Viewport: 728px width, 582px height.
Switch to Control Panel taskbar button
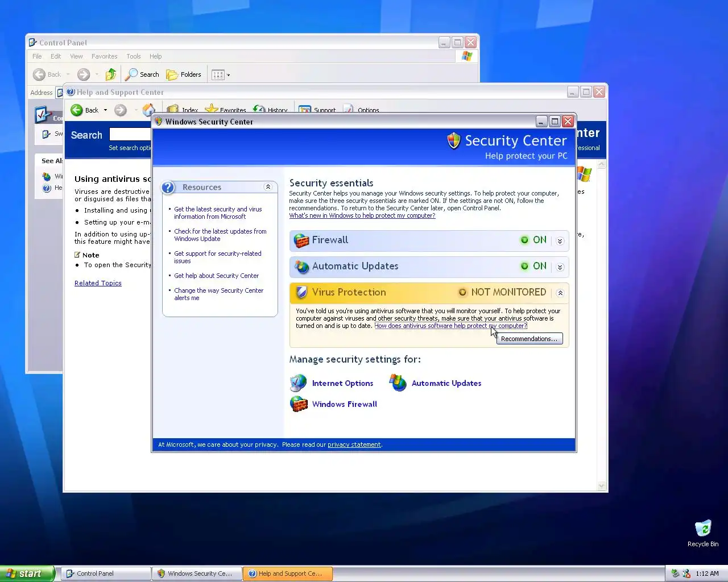(x=106, y=573)
